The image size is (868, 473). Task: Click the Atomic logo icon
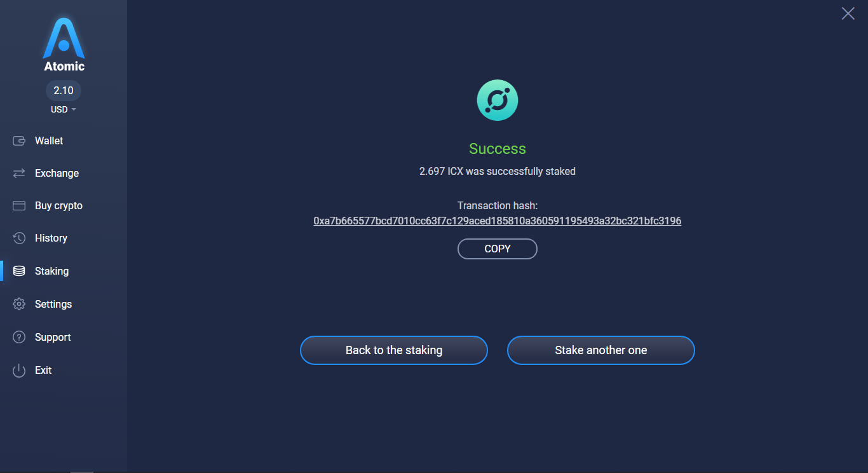click(64, 38)
